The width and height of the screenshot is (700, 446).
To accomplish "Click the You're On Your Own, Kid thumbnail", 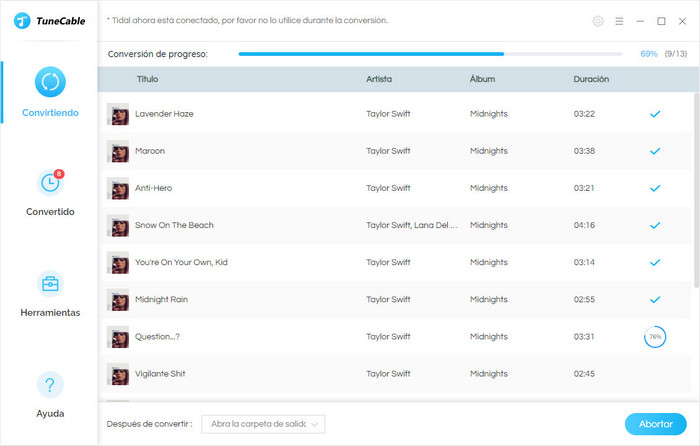I will 118,263.
